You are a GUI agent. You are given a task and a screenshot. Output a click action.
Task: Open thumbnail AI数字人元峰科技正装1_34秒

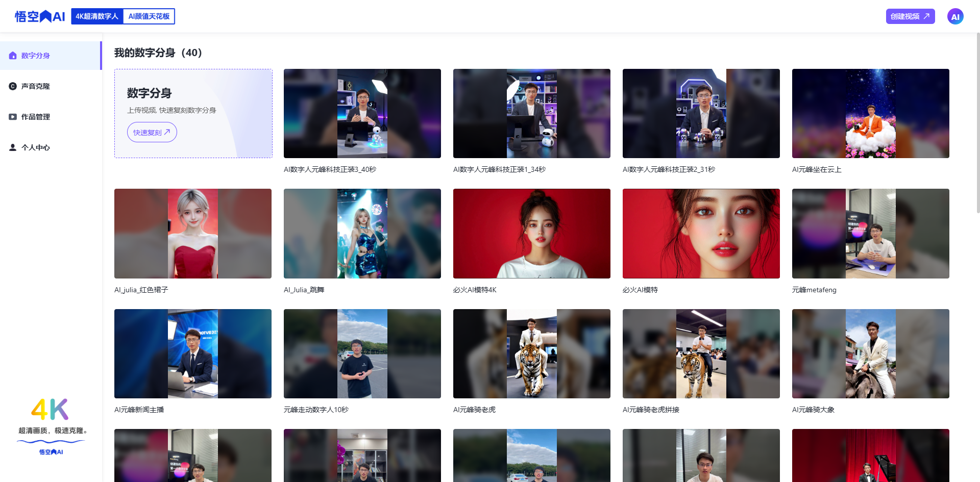(x=532, y=113)
